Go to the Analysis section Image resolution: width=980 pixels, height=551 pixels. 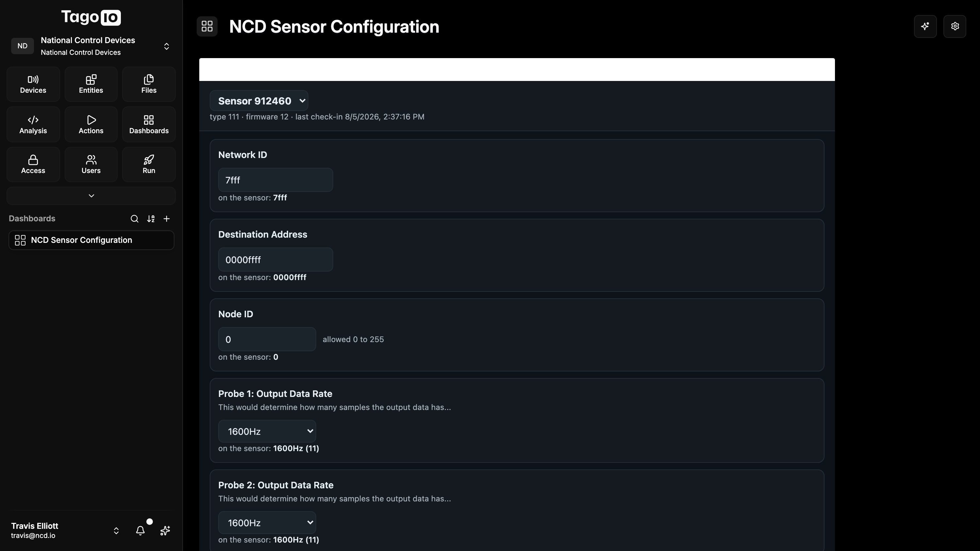click(x=33, y=124)
